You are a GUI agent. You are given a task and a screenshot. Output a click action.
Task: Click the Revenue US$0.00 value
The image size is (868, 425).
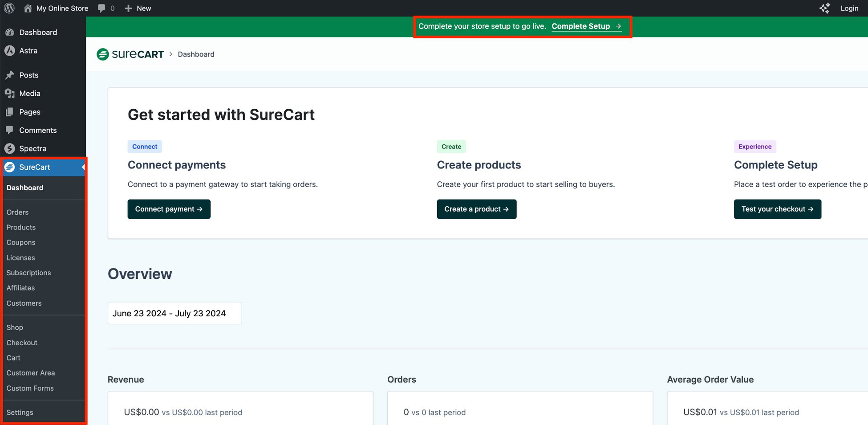coord(142,412)
